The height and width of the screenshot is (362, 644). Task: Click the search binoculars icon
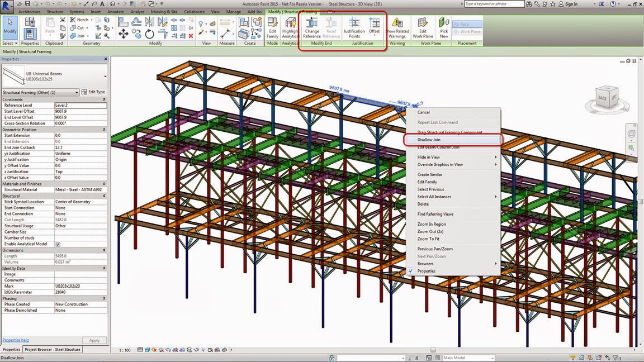point(529,4)
